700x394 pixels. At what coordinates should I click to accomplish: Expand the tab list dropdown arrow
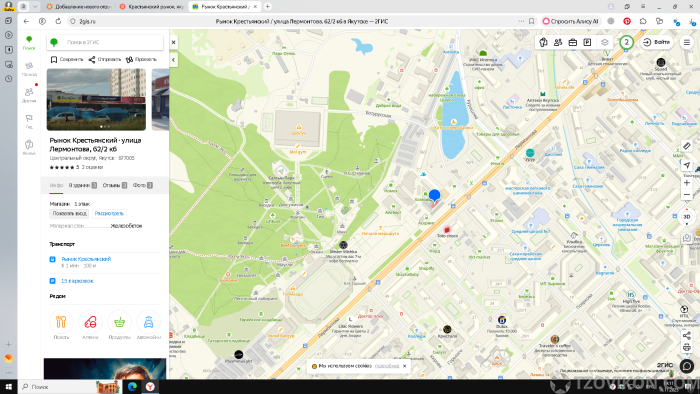(x=35, y=7)
